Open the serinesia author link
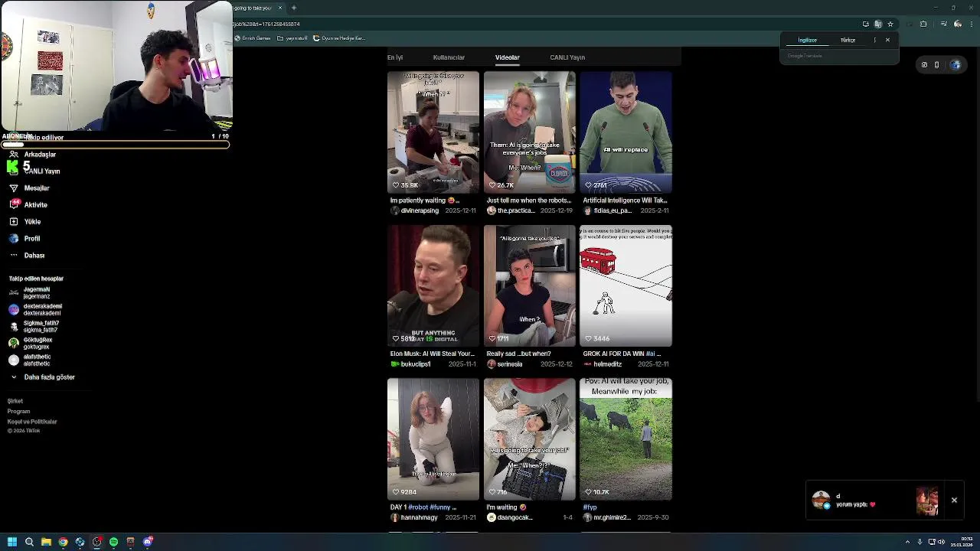980x551 pixels. coord(505,364)
